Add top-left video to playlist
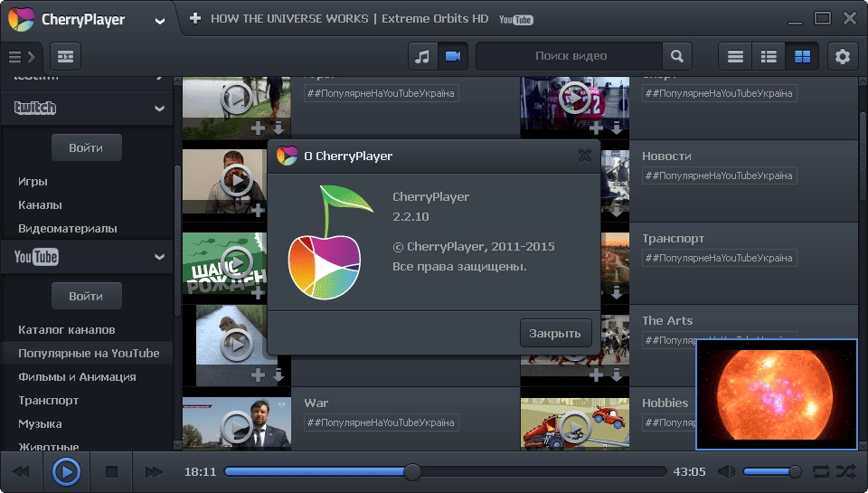Viewport: 868px width, 493px height. (x=258, y=128)
